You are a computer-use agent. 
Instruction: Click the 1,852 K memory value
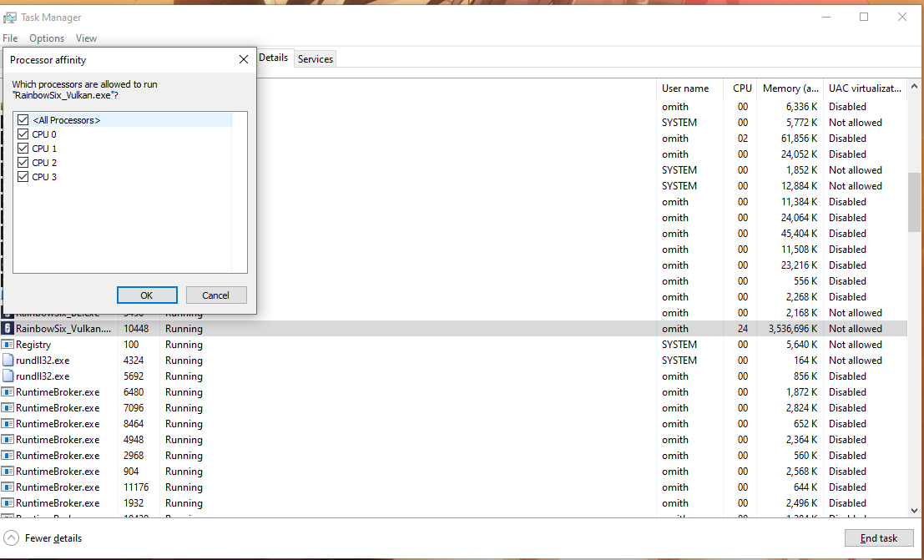point(801,170)
